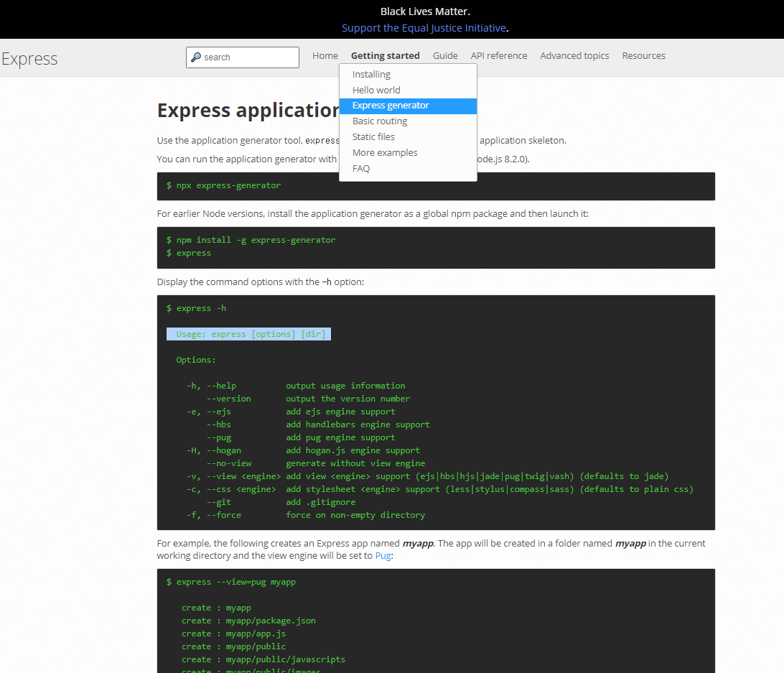The width and height of the screenshot is (784, 673).
Task: Select the highlighted Usage line in the terminal
Action: coord(248,334)
